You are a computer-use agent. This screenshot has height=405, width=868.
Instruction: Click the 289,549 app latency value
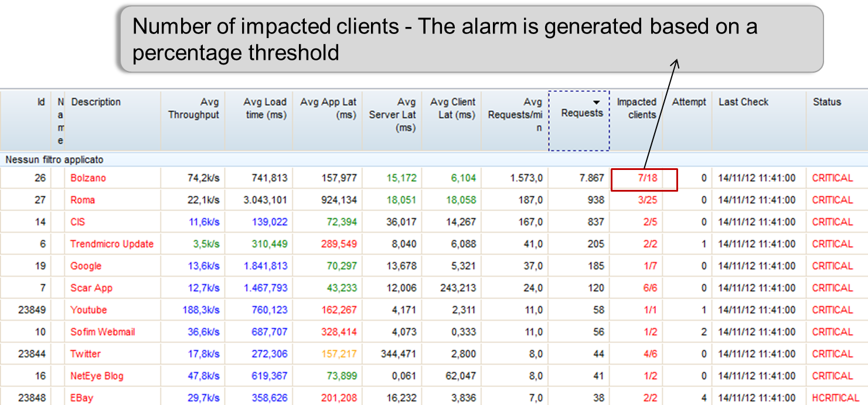coord(339,244)
